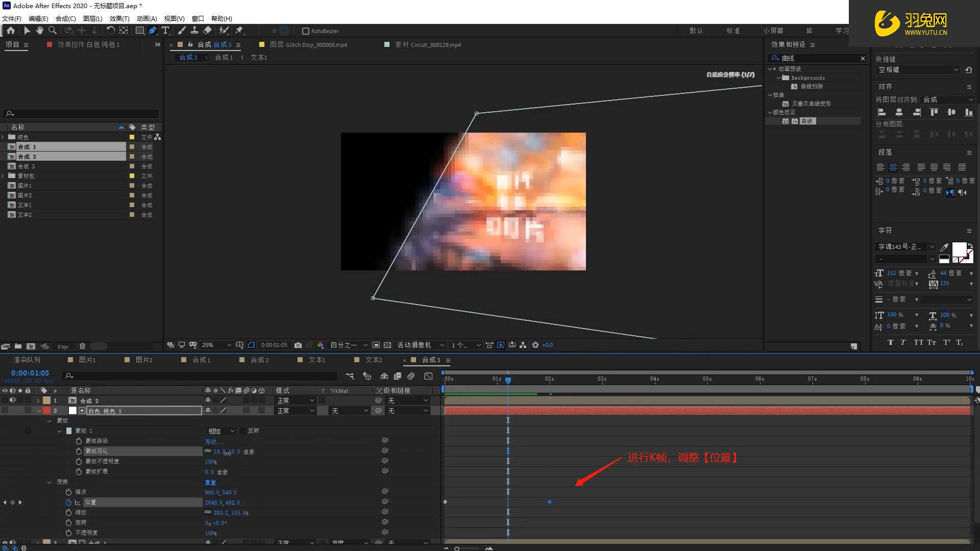Viewport: 980px width, 551px height.
Task: Open show channel color management icon
Action: click(x=321, y=345)
